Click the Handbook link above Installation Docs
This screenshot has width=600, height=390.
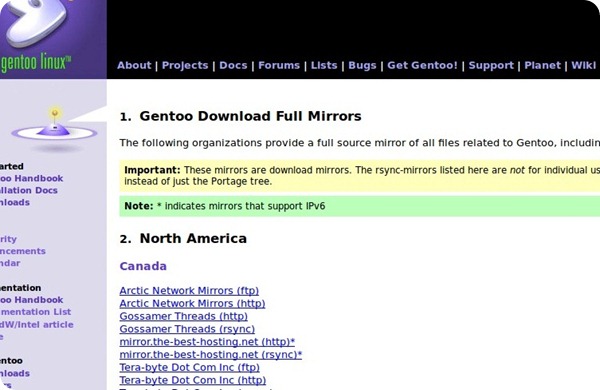pos(31,178)
